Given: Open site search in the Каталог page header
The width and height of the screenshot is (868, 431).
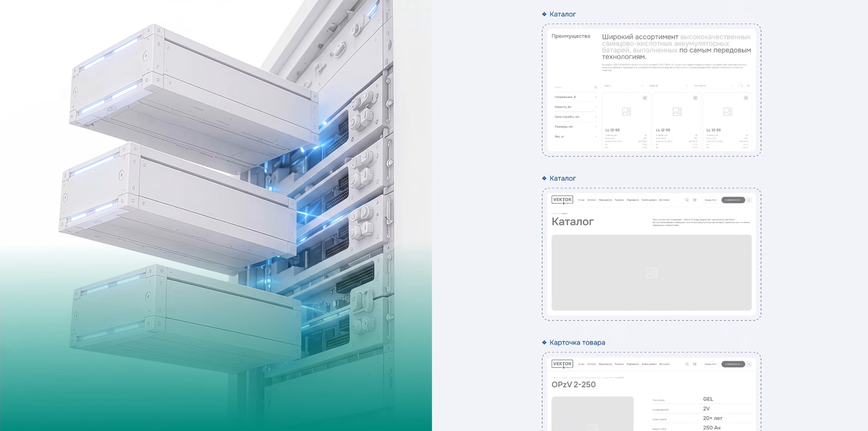Looking at the screenshot, I should 687,200.
